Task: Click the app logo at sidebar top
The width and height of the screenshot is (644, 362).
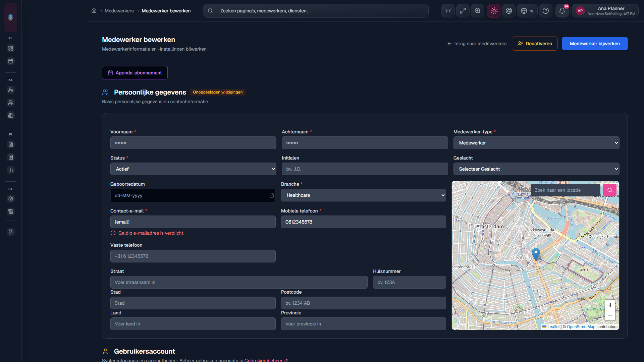Action: [10, 17]
